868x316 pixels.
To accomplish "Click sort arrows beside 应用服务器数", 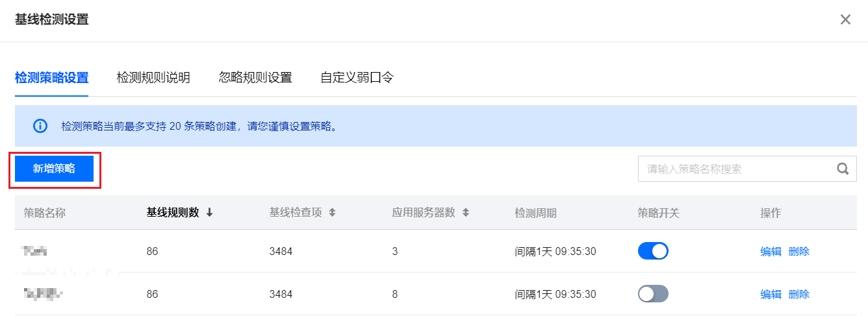I will 465,213.
